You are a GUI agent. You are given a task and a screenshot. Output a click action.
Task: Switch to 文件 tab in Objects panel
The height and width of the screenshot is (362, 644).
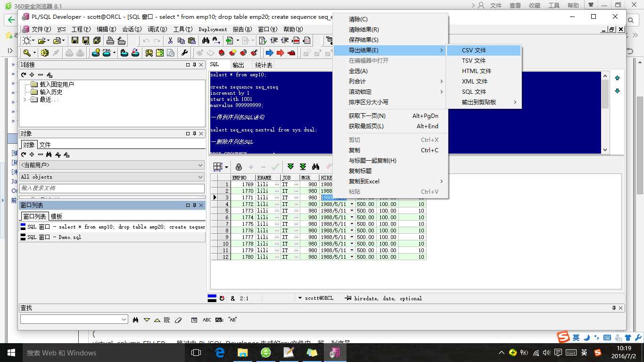click(45, 145)
